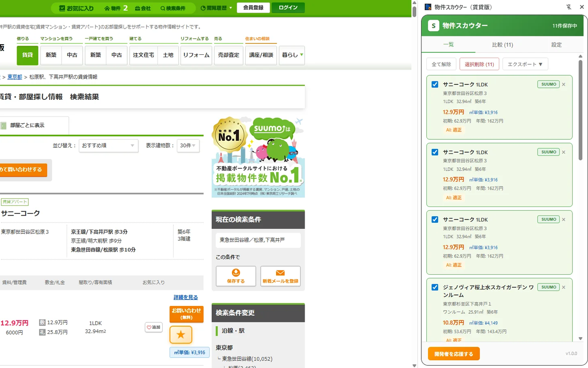Toggle the checkbox on ジェノヴィア桜上水 listing
Viewport: 588px width, 368px height.
click(x=434, y=287)
